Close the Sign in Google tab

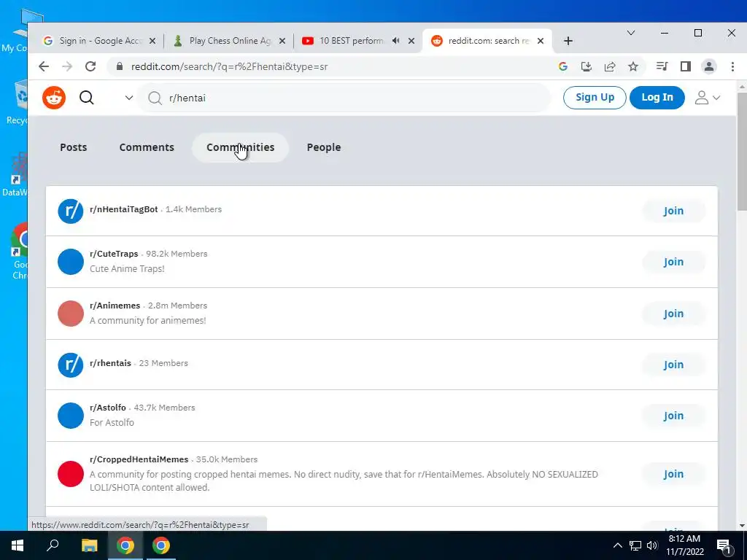click(x=152, y=41)
